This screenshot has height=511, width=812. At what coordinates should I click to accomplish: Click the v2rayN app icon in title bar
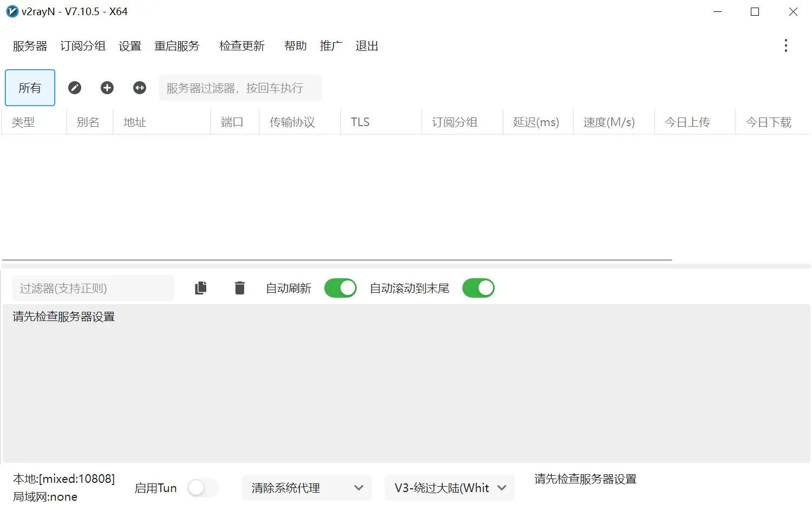click(12, 11)
